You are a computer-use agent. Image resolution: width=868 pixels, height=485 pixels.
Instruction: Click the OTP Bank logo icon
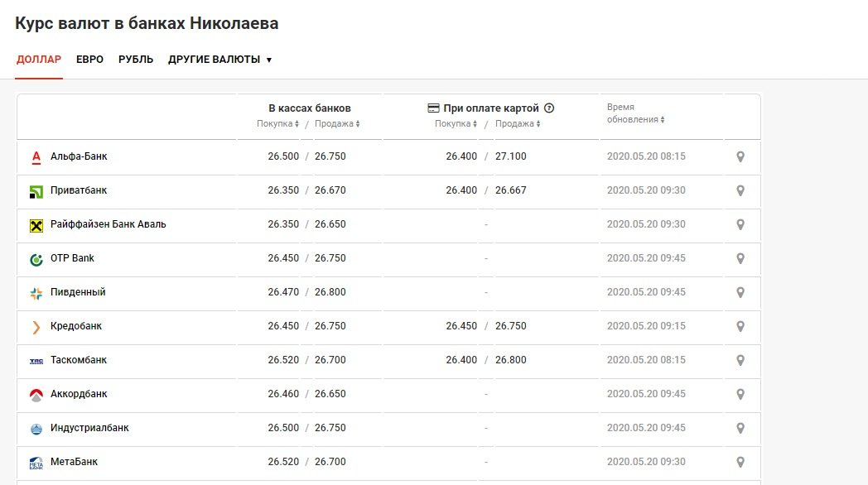pos(36,259)
